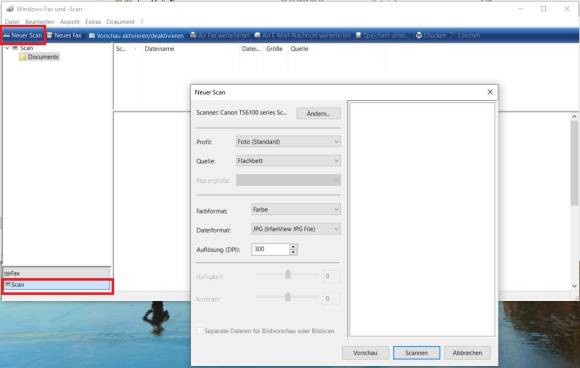Open the Bearbeiten menu
The image size is (580, 368).
(x=40, y=22)
